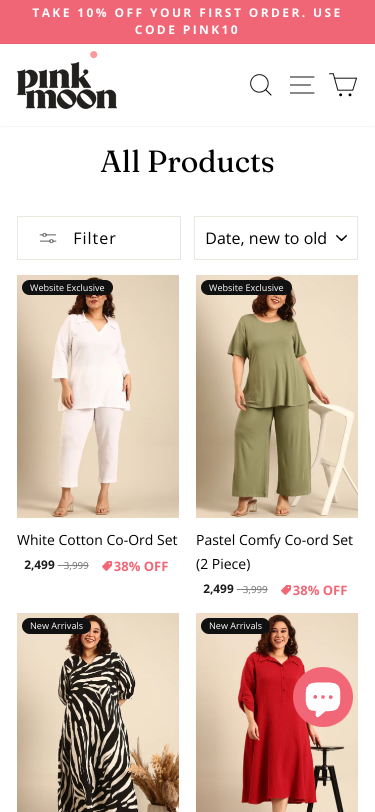Screen dimensions: 375x812
Task: View the green Pastel Comfy Co-ord photo
Action: (x=277, y=396)
